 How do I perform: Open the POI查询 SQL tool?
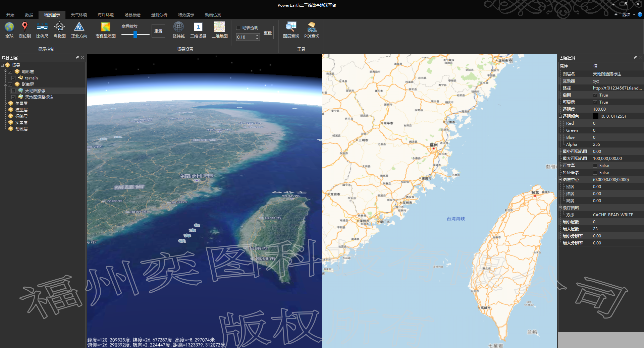312,27
